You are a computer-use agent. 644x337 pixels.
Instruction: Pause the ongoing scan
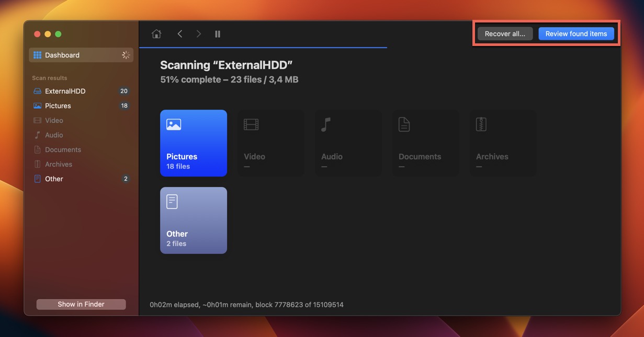click(218, 34)
